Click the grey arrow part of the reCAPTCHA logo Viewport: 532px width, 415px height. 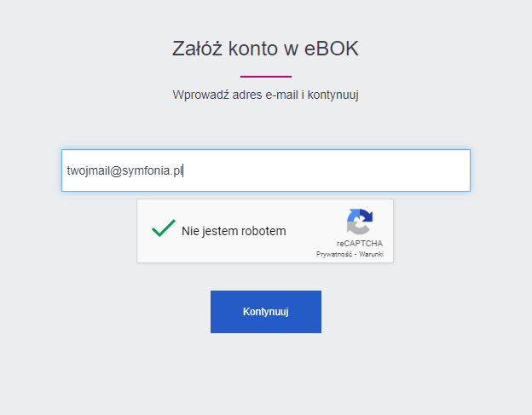pos(357,228)
